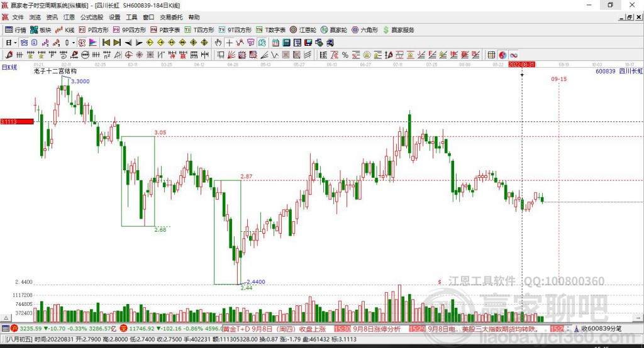Minimize the inner chart child window
Viewport: 644px width, 348px height.
(x=622, y=17)
